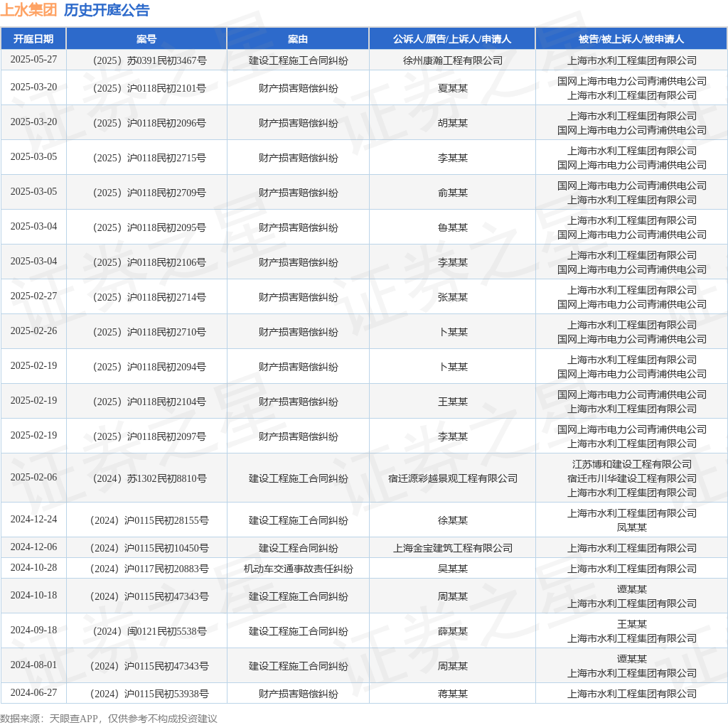Click plaintiff 蒋某某
This screenshot has height=725, width=728.
click(453, 694)
